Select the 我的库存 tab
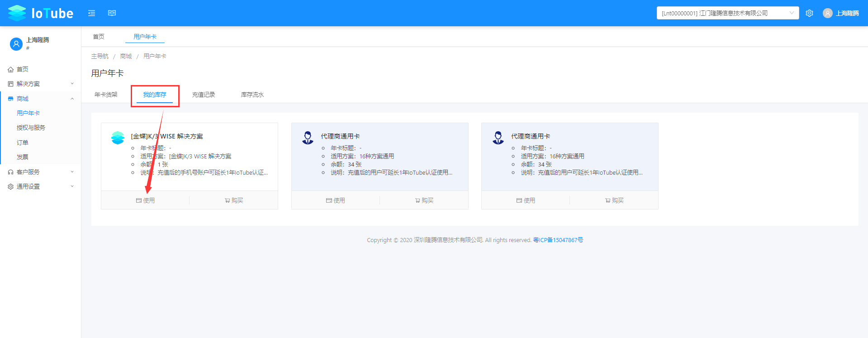 click(x=155, y=95)
